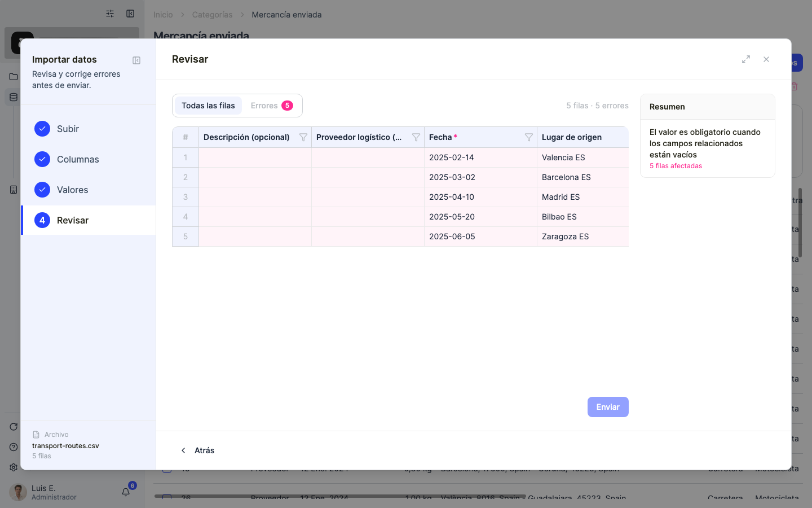Screen dimensions: 812x508
Task: Click the transport-routes.csv file icon
Action: [x=36, y=435]
